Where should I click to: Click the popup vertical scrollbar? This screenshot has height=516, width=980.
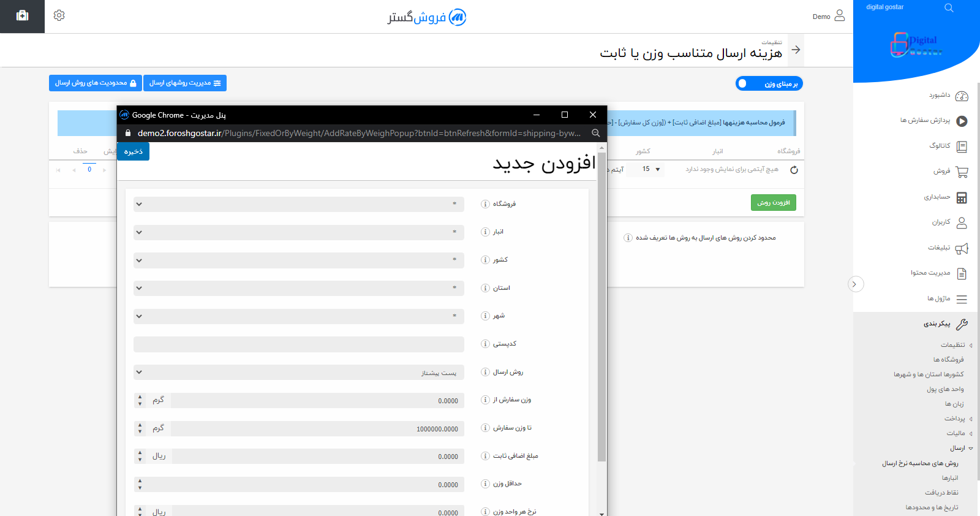[601, 306]
